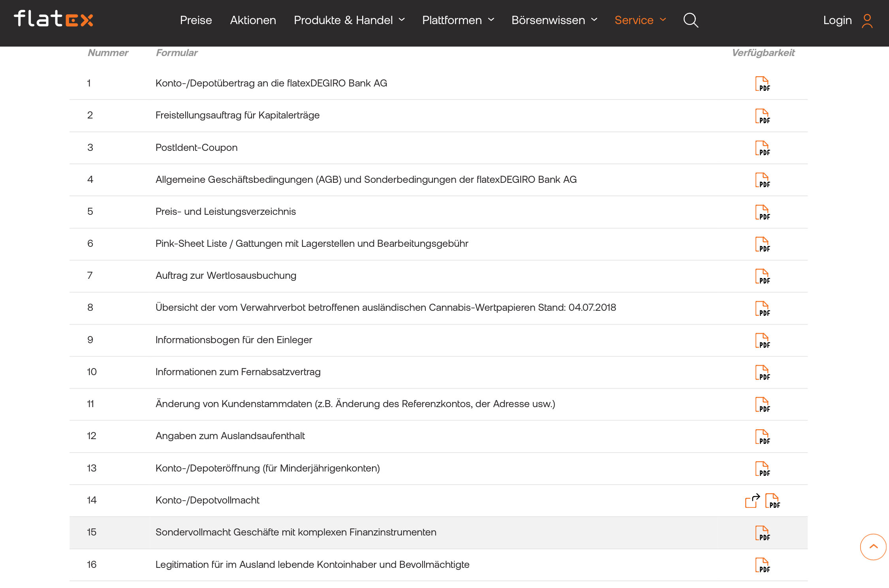This screenshot has height=588, width=889.
Task: Open PDF for Informationsbogen für den Einleger
Action: pyautogui.click(x=762, y=340)
